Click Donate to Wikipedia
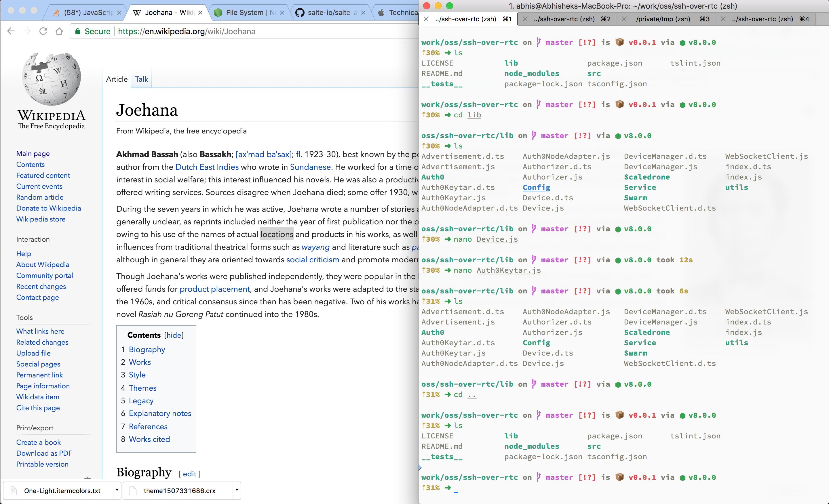This screenshot has height=504, width=829. point(48,208)
